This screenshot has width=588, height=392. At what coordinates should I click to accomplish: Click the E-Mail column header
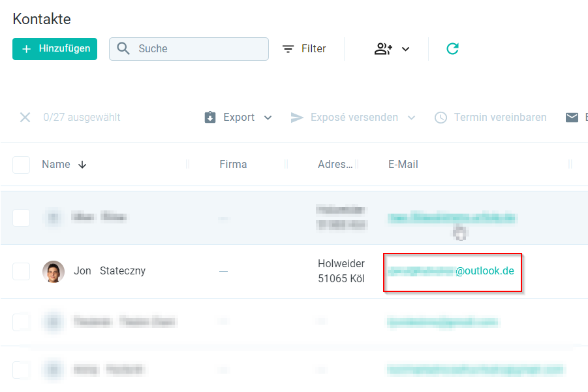click(x=403, y=165)
